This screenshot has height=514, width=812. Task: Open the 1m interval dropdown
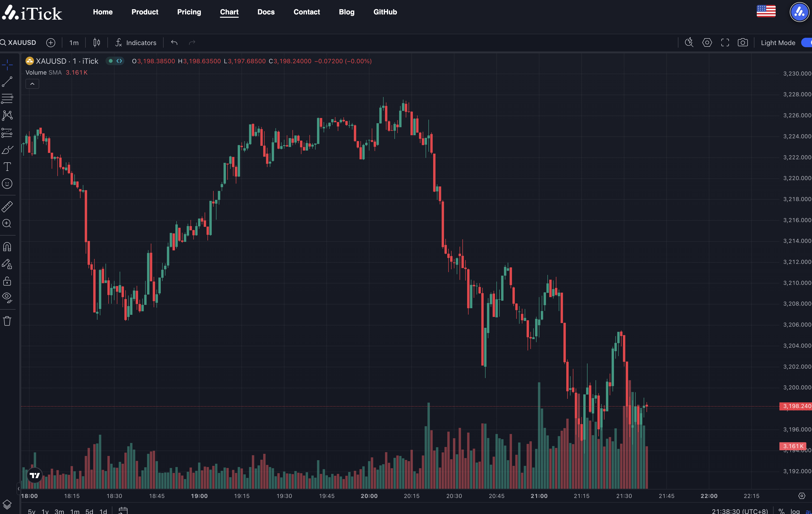point(74,42)
